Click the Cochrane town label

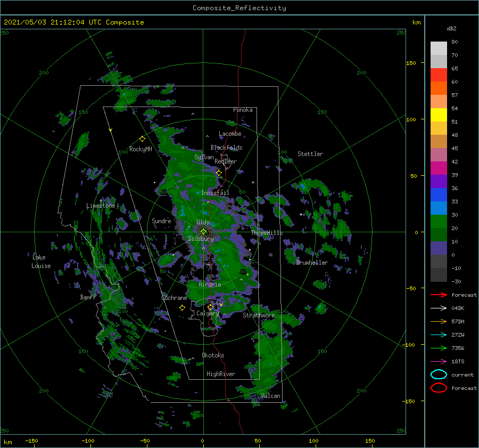[174, 298]
